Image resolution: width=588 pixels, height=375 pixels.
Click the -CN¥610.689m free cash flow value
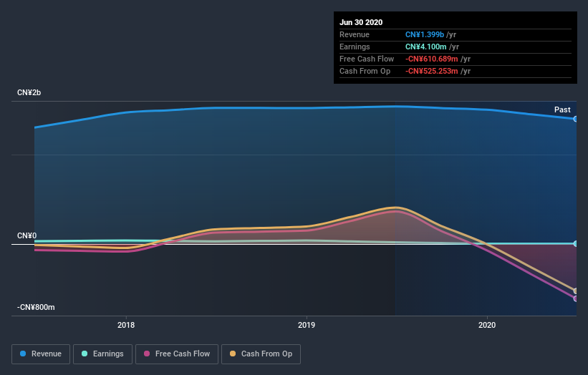coord(432,59)
